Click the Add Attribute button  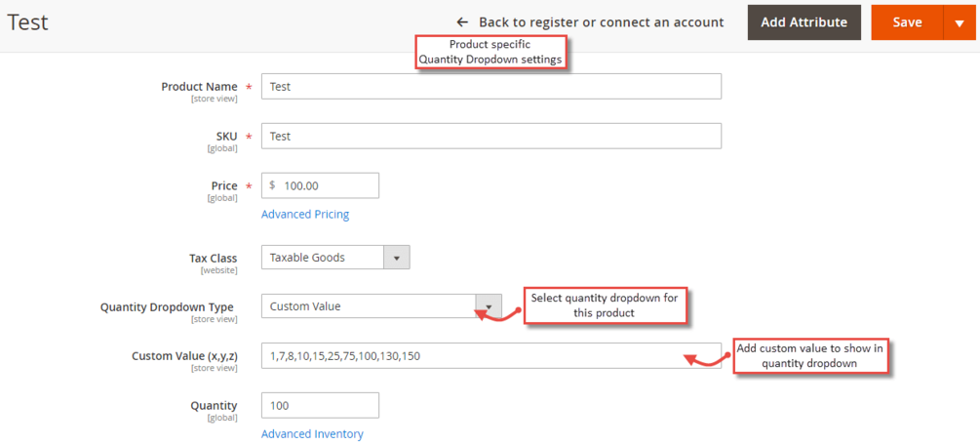point(804,22)
